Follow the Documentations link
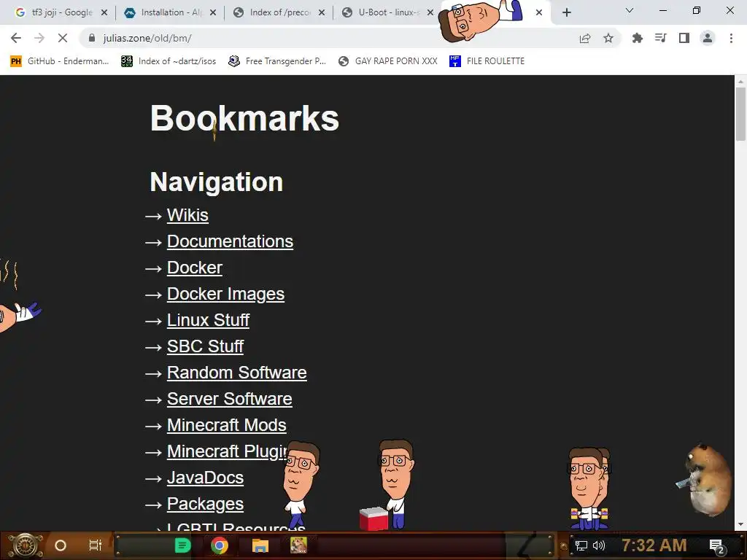Viewport: 747px width, 560px height. tap(230, 241)
